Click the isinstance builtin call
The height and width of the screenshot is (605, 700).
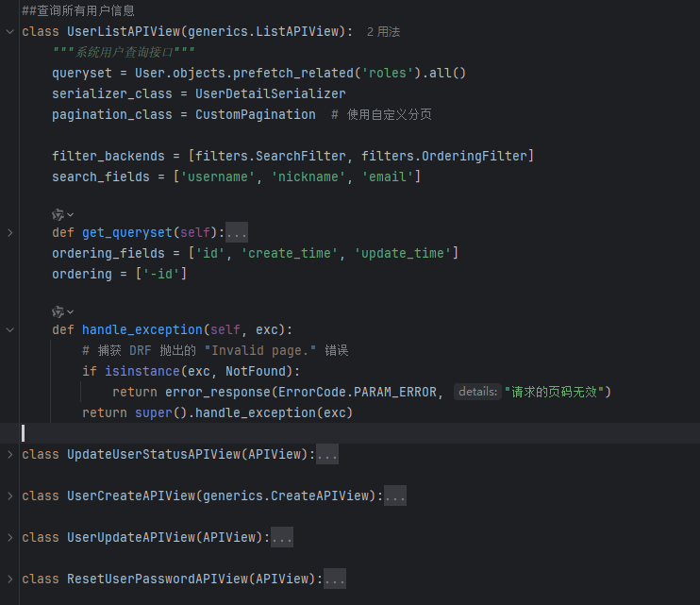[x=142, y=372]
